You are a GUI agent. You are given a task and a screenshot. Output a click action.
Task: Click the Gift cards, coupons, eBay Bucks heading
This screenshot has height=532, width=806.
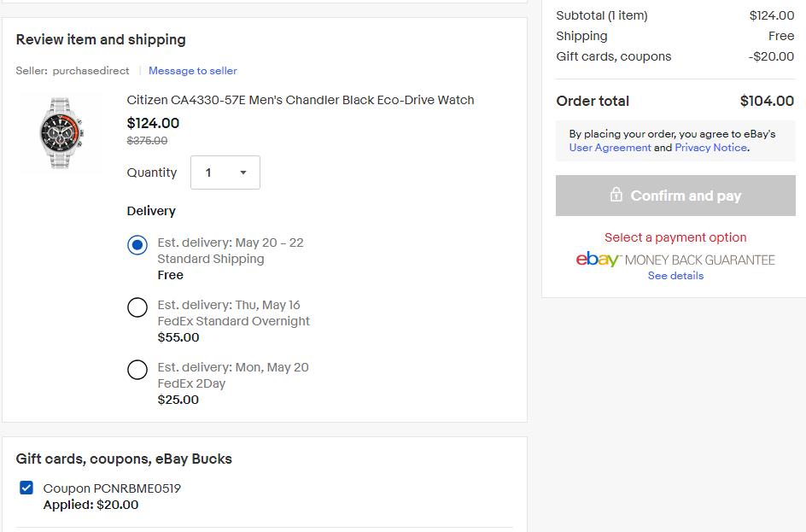point(124,459)
